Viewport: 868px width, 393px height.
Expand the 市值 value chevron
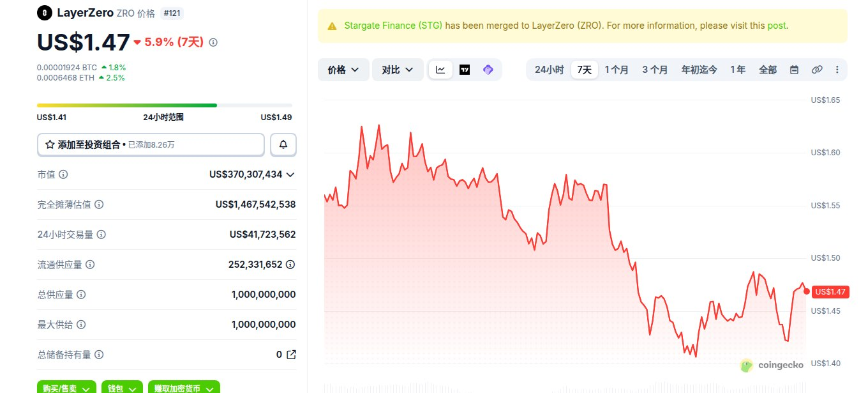(x=290, y=174)
